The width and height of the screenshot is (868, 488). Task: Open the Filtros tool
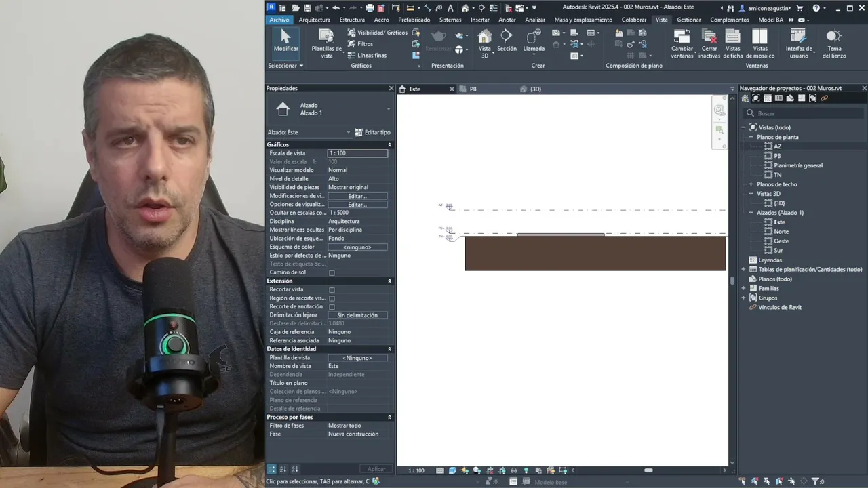360,44
